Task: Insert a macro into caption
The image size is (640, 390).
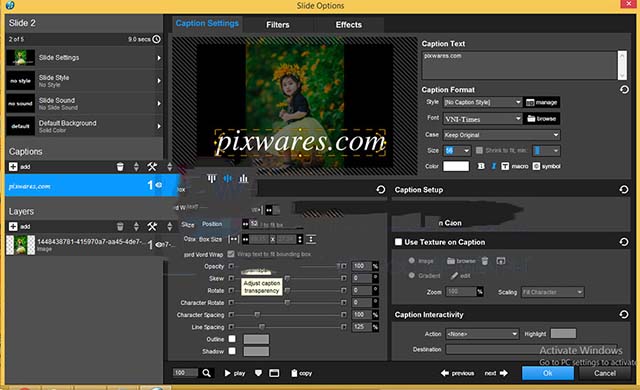Action: tap(514, 166)
